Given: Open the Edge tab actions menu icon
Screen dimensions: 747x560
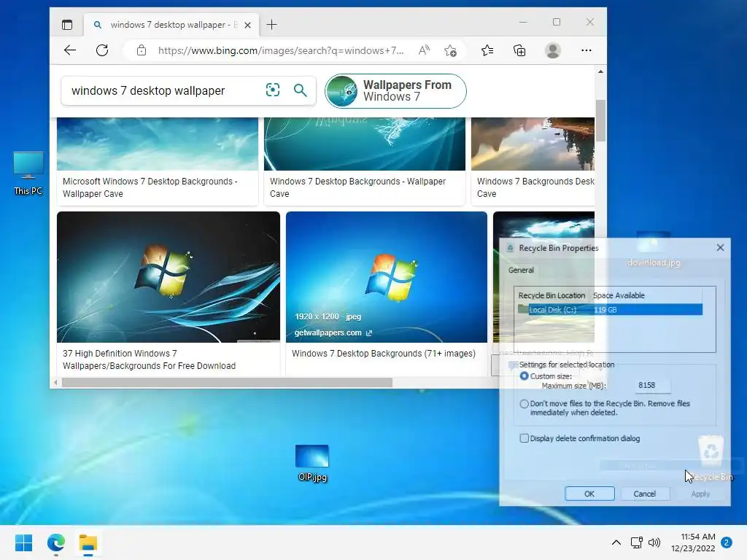Looking at the screenshot, I should [x=67, y=25].
